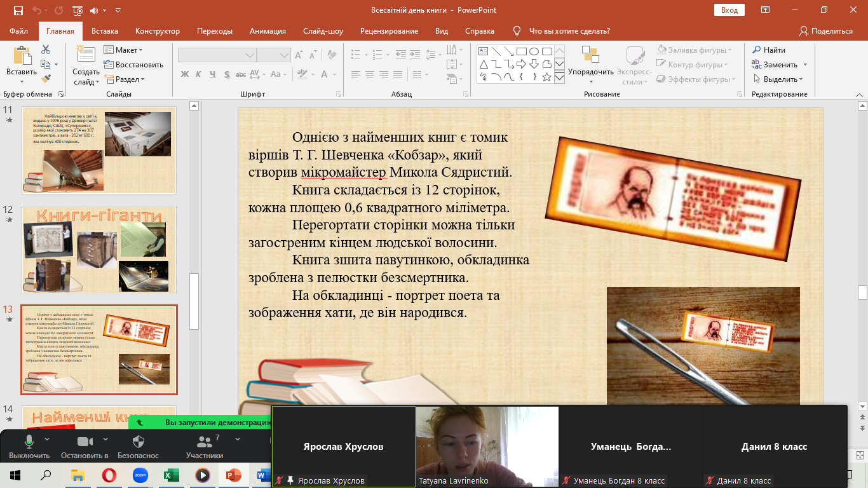Open Opera browser from taskbar
This screenshot has height=488, width=868.
click(x=109, y=475)
